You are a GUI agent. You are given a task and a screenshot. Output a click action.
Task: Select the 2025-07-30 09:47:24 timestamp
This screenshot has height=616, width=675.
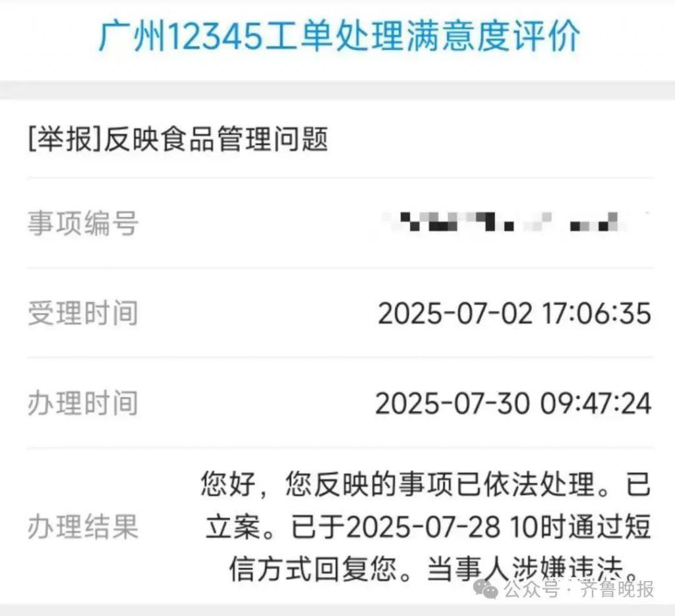(x=513, y=404)
